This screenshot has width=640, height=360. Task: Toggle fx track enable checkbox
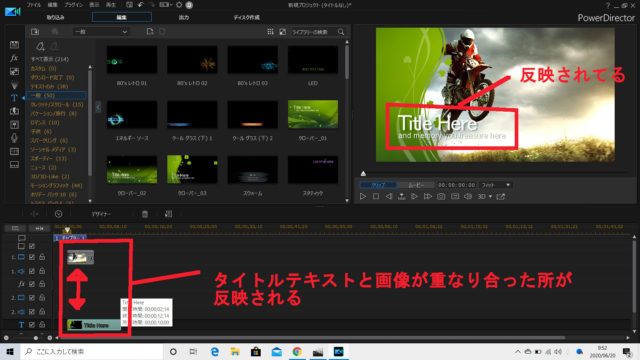[x=32, y=284]
